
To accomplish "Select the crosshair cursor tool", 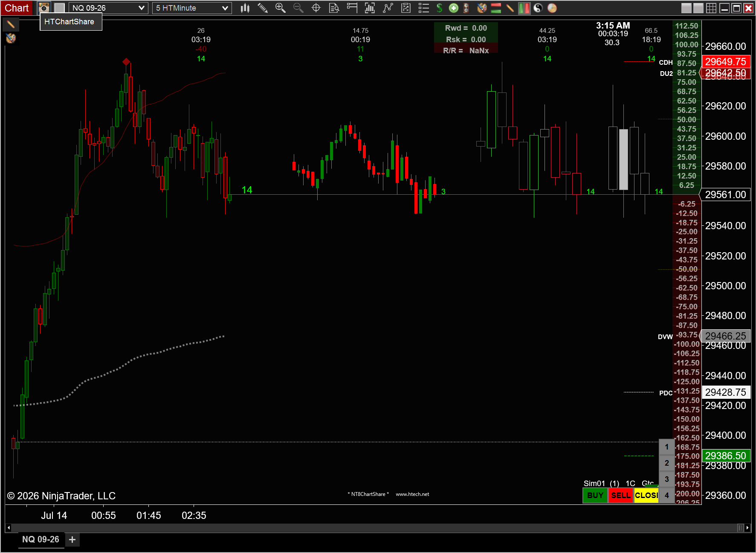I will coord(316,8).
